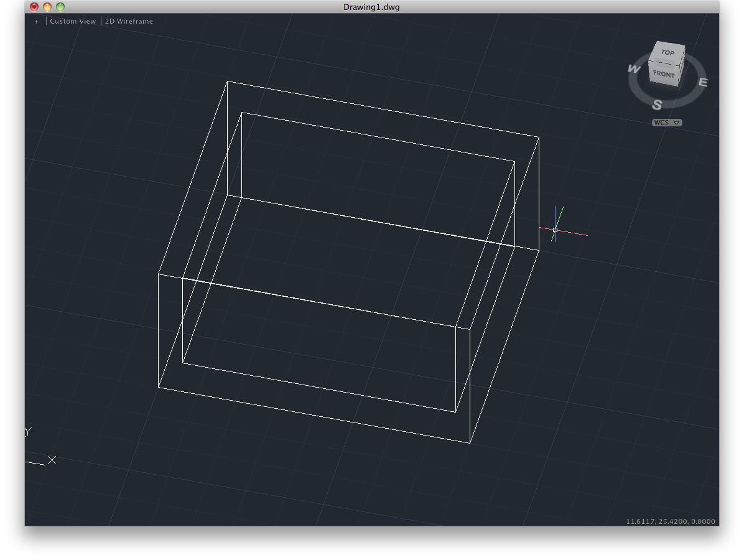Click the W compass direction on ViewCube
The width and height of the screenshot is (744, 560).
click(634, 69)
